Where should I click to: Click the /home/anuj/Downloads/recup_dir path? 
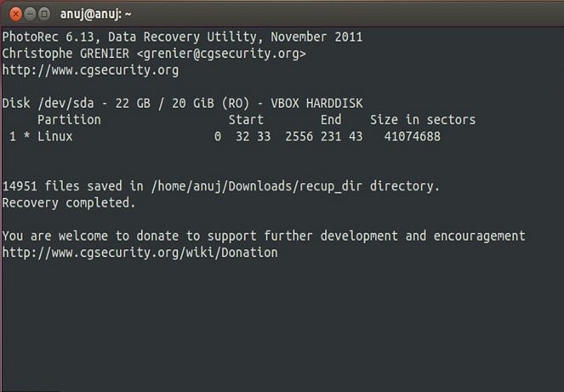(x=257, y=186)
